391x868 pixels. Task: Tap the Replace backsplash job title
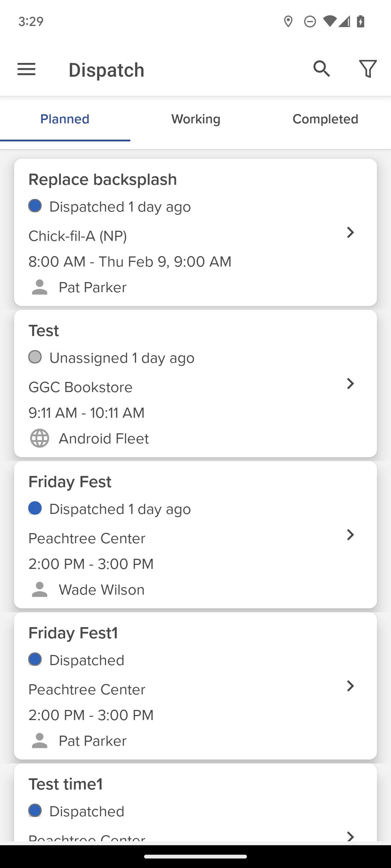pyautogui.click(x=102, y=180)
